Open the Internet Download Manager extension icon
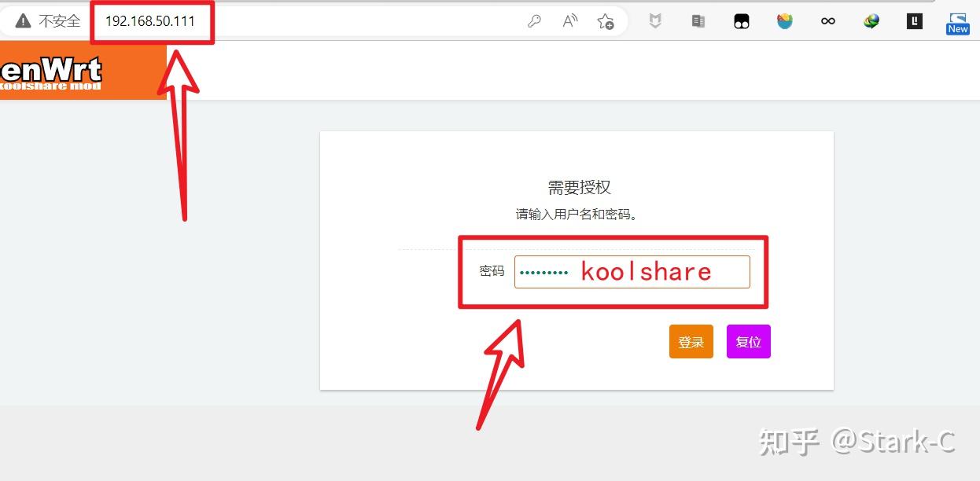Viewport: 980px width, 481px height. point(870,21)
